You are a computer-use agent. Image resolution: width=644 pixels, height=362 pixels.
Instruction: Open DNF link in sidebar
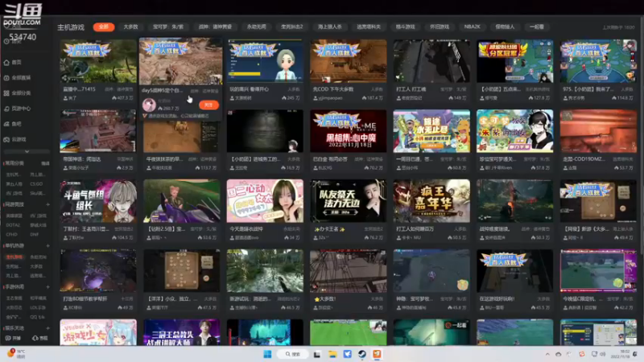pos(34,235)
